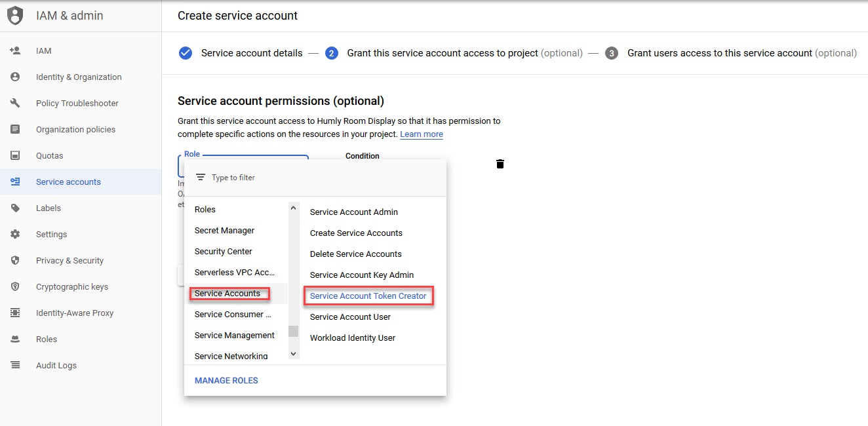Open Settings from the sidebar
The image size is (868, 426).
(17, 234)
